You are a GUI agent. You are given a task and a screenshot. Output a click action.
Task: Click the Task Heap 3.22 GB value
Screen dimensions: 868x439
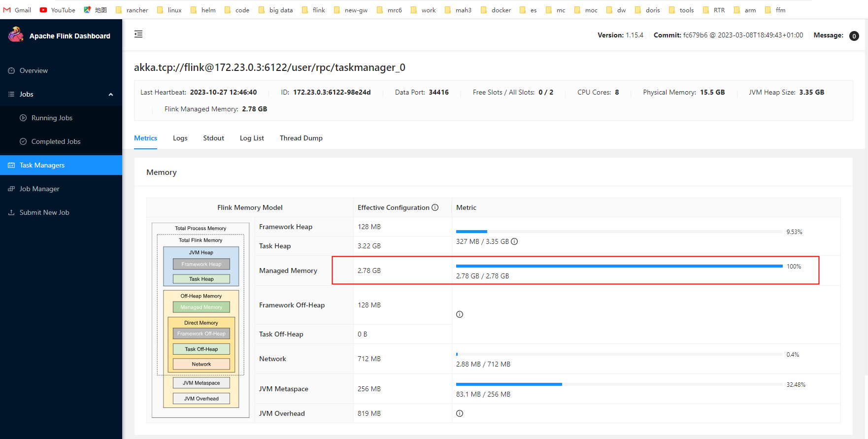click(369, 246)
